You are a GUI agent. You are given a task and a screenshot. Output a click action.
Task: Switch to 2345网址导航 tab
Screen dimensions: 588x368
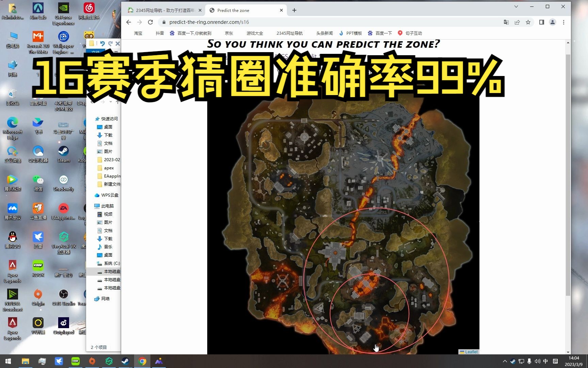click(165, 10)
